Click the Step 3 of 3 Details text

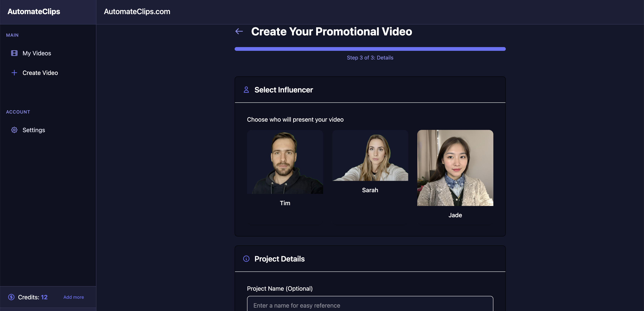[370, 58]
